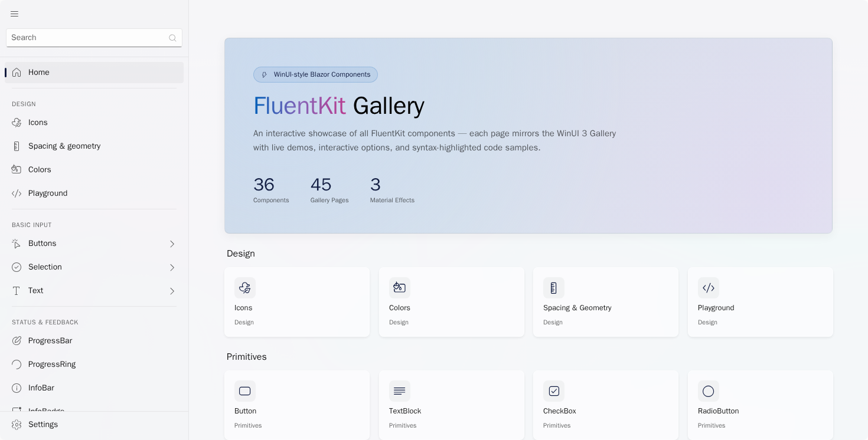Open the Playground design card title
Screen dimensions: 868x440
(716, 308)
